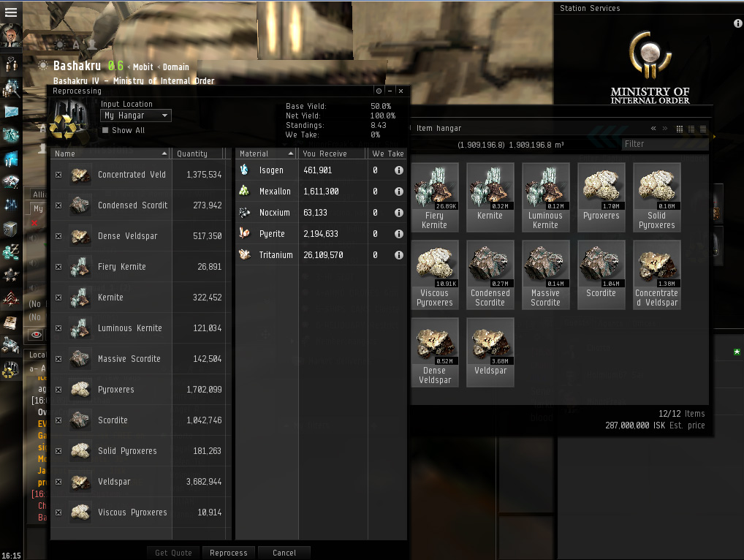Toggle the red eye icon in chat

[x=37, y=335]
